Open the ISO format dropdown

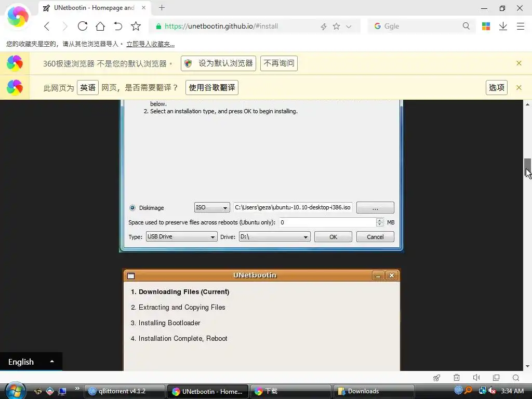coord(212,207)
